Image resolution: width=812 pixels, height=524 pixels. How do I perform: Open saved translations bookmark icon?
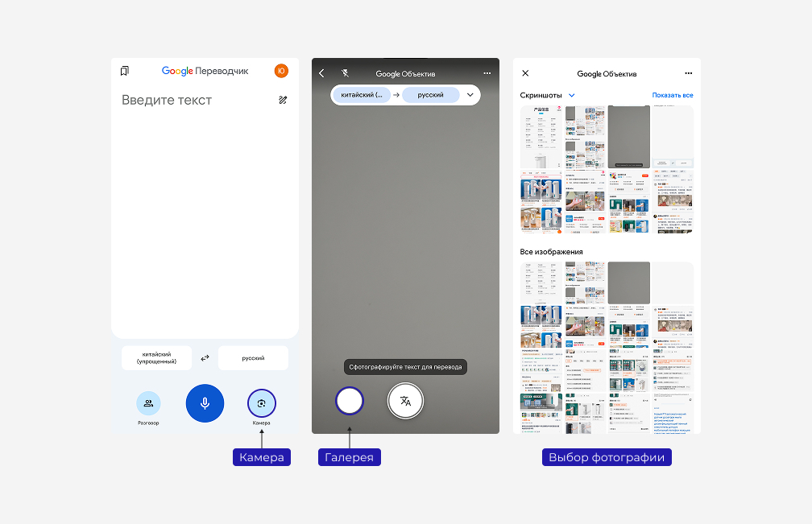(124, 71)
